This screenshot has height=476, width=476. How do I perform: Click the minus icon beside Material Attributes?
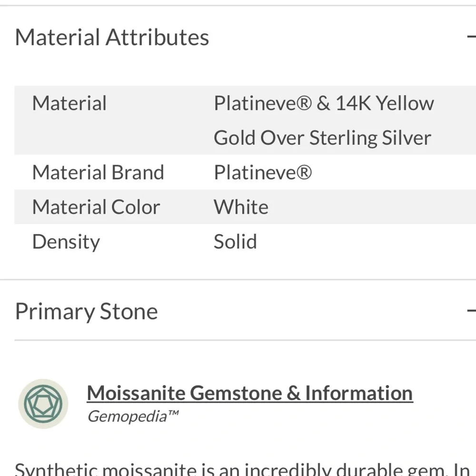tap(471, 37)
